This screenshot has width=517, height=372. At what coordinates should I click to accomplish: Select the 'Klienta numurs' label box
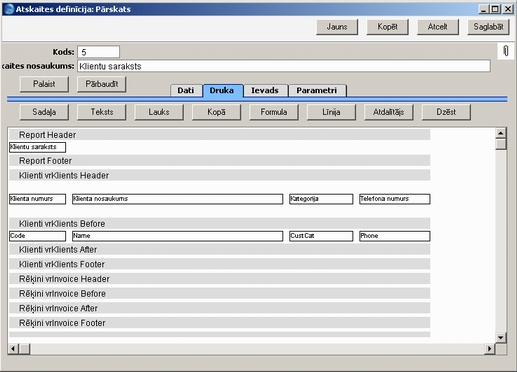(37, 199)
